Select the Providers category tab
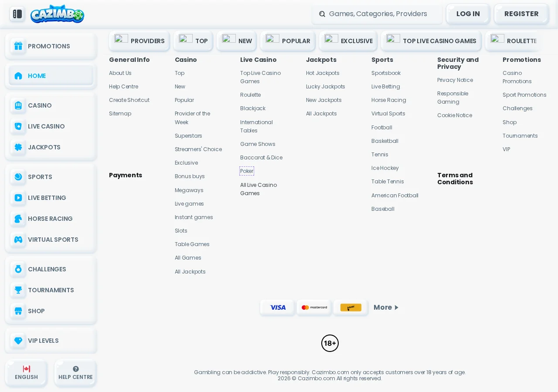This screenshot has width=558, height=392. [x=139, y=41]
